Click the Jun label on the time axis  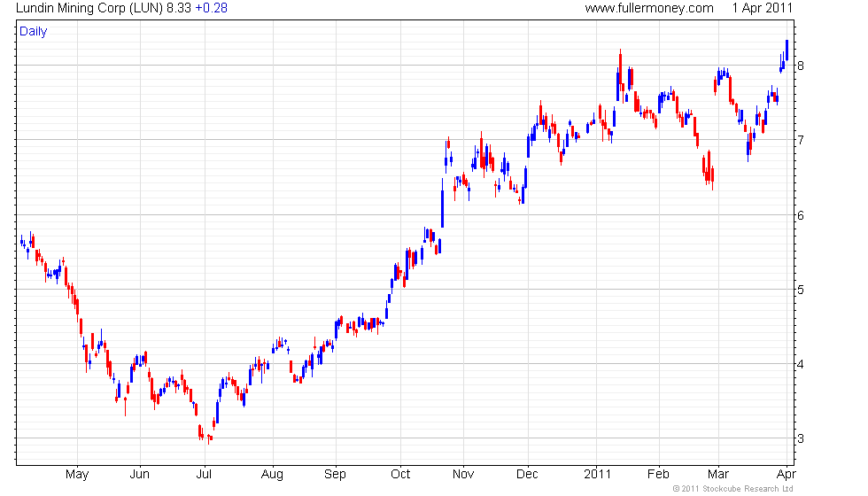click(140, 474)
